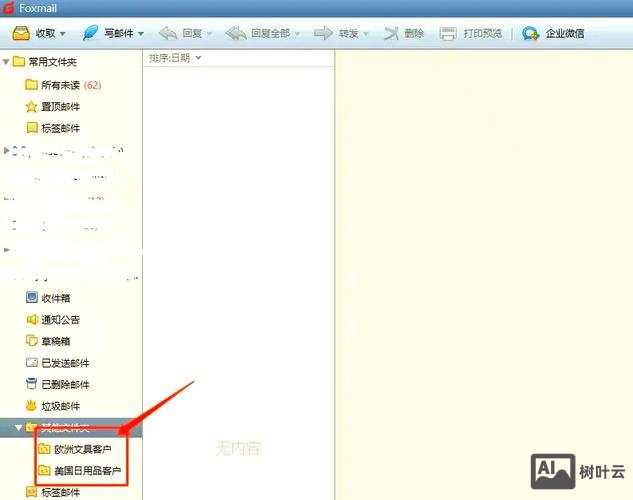Expand the blurred account tree arrow
The image size is (633, 500).
pos(6,151)
